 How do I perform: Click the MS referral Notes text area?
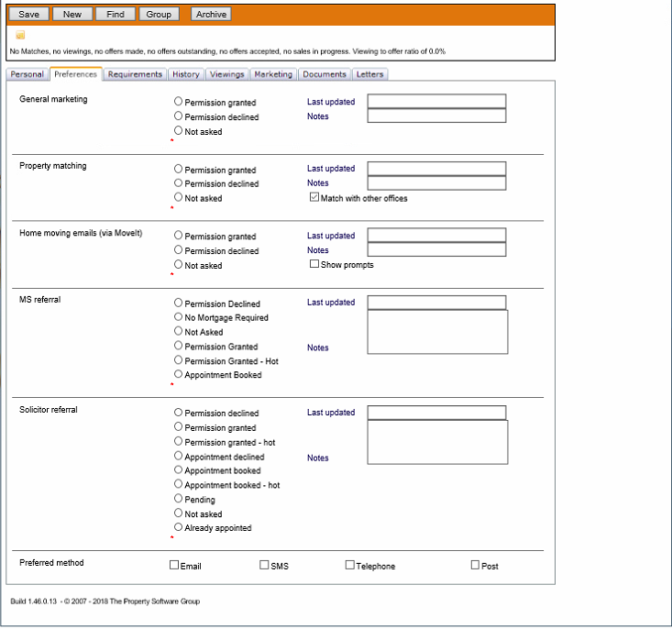coord(437,332)
